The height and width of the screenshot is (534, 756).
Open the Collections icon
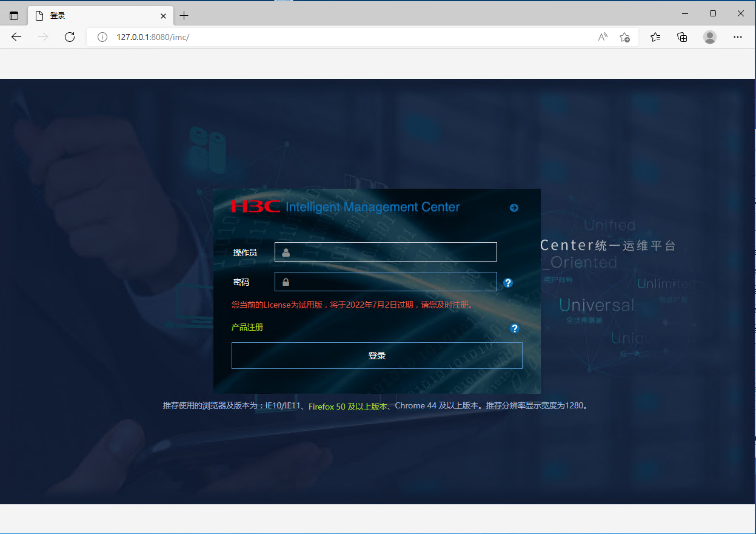682,37
